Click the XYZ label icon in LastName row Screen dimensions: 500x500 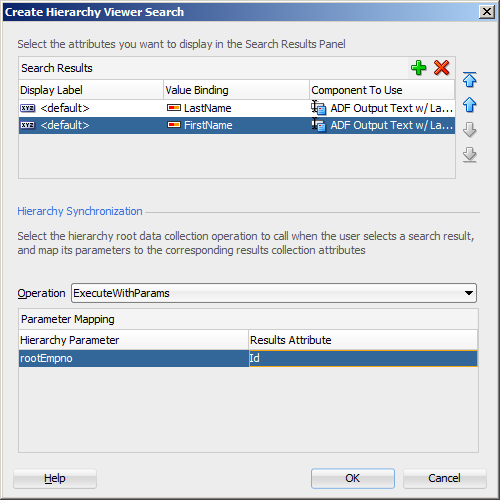tap(27, 108)
